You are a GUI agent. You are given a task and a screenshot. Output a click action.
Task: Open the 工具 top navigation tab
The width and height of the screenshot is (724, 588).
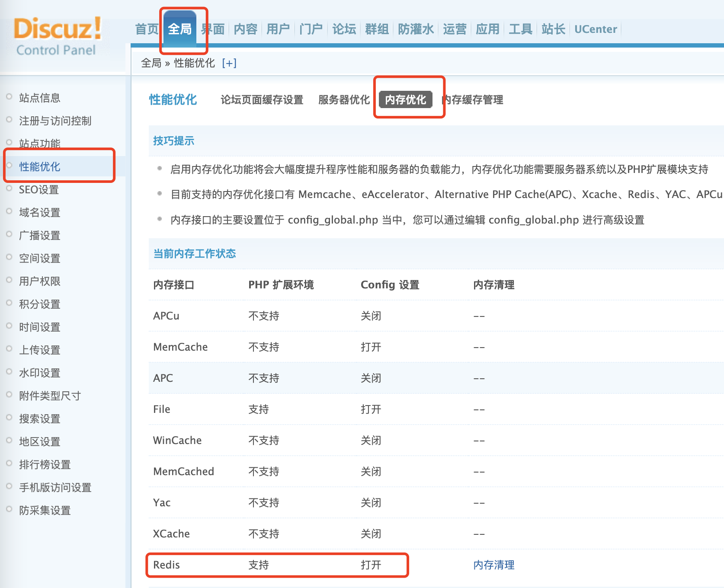point(521,29)
